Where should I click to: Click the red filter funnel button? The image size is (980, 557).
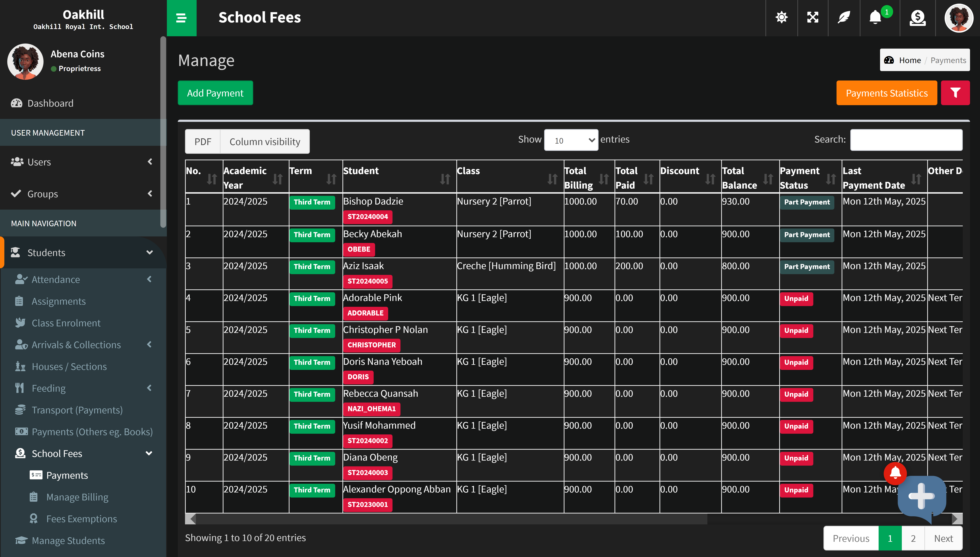(x=955, y=93)
